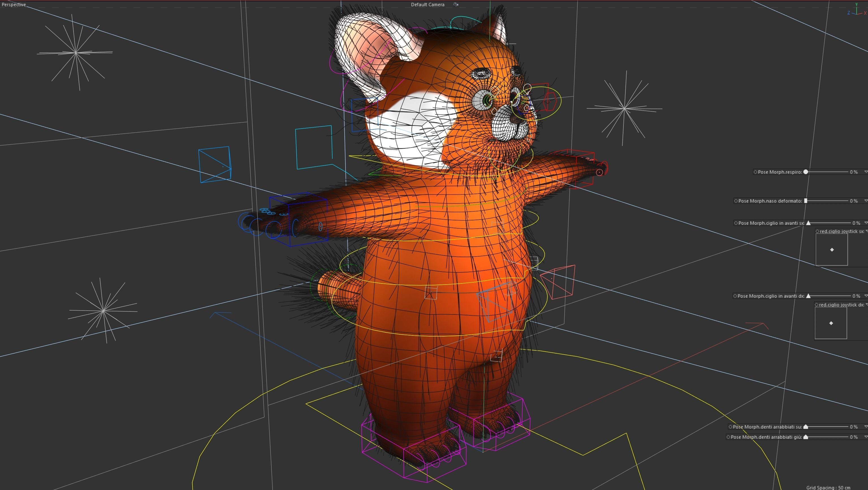This screenshot has width=868, height=490.
Task: Open the dropdown arrow for denti arrabbiati giù
Action: coord(866,437)
